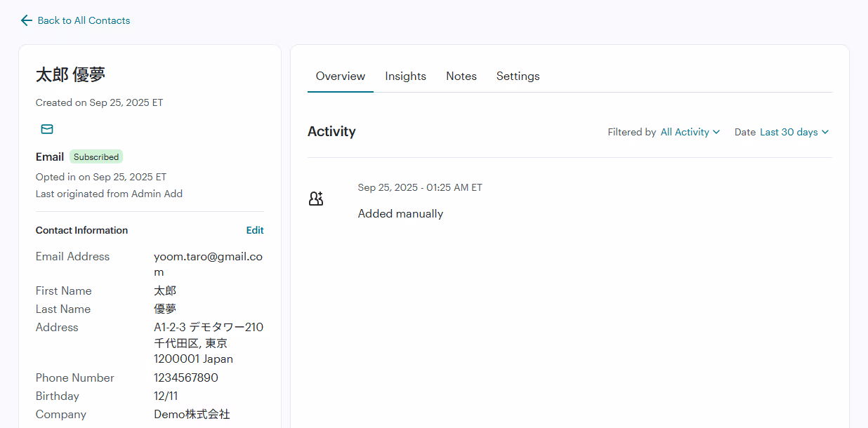
Task: Click the Opted in on Sep 25, 2025 ET text
Action: point(101,177)
